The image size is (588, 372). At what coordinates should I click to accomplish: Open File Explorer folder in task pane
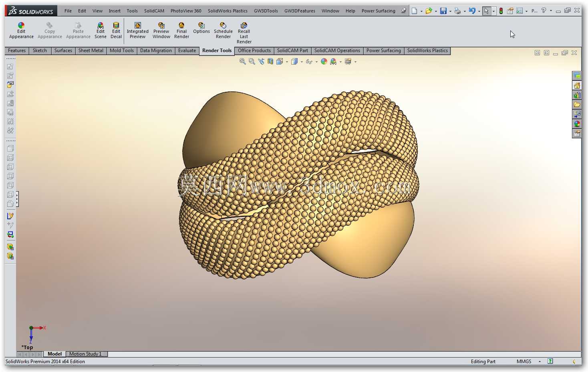click(577, 105)
